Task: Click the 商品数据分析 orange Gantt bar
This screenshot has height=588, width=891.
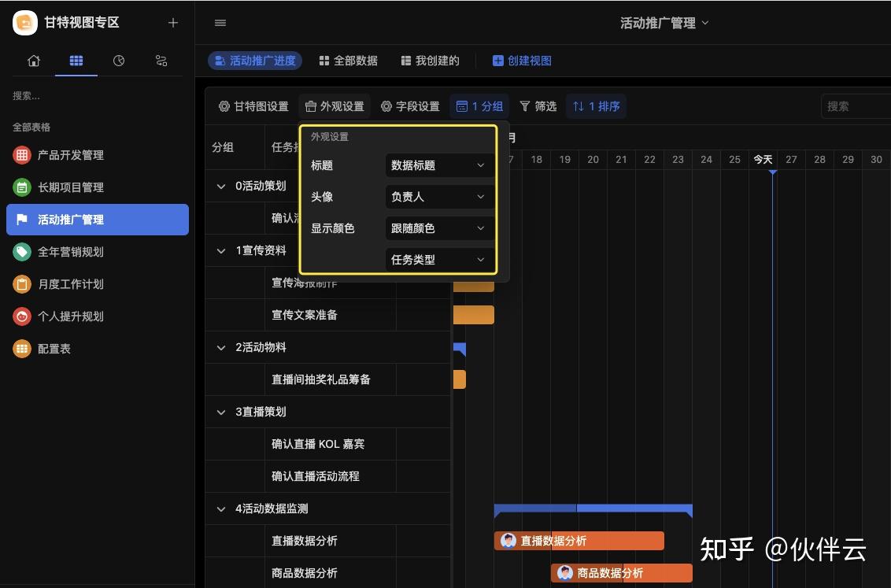Action: pyautogui.click(x=622, y=573)
